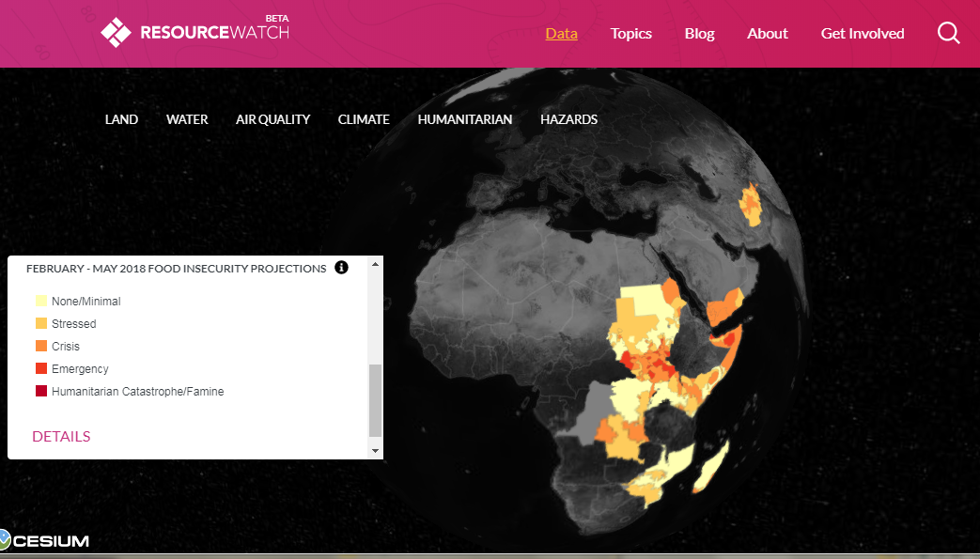Open the search magnifier icon
The width and height of the screenshot is (980, 559).
[x=948, y=34]
